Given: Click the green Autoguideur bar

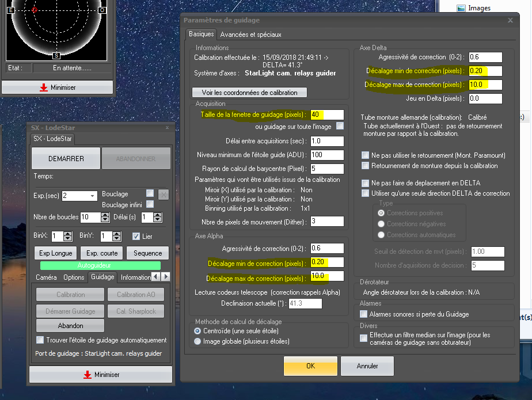Looking at the screenshot, I should coord(100,265).
